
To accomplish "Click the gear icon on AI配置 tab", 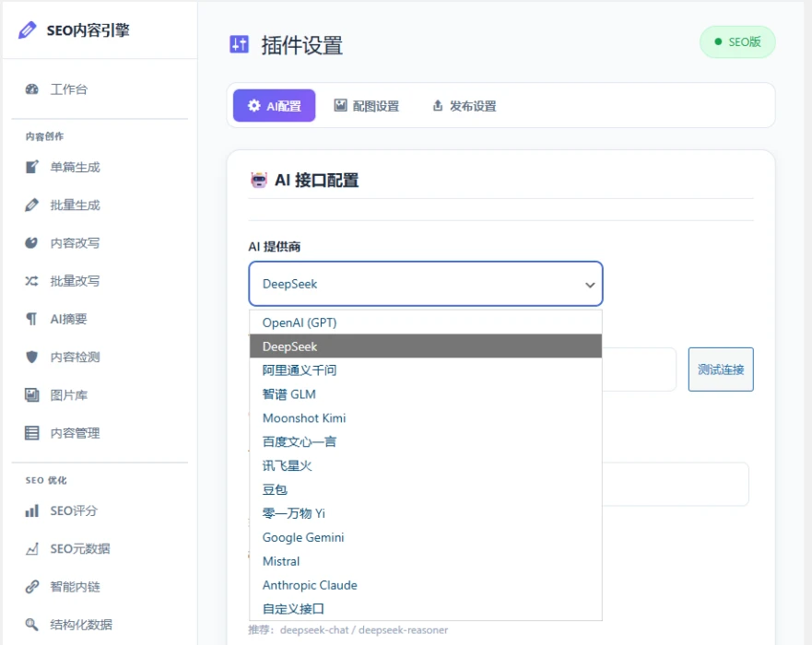I will (x=253, y=106).
